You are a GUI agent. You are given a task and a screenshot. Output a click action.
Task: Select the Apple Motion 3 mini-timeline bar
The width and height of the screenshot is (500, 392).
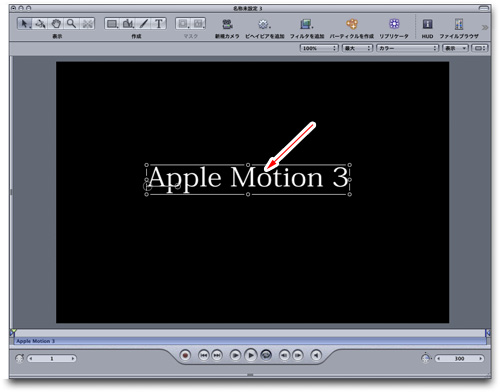(x=251, y=341)
